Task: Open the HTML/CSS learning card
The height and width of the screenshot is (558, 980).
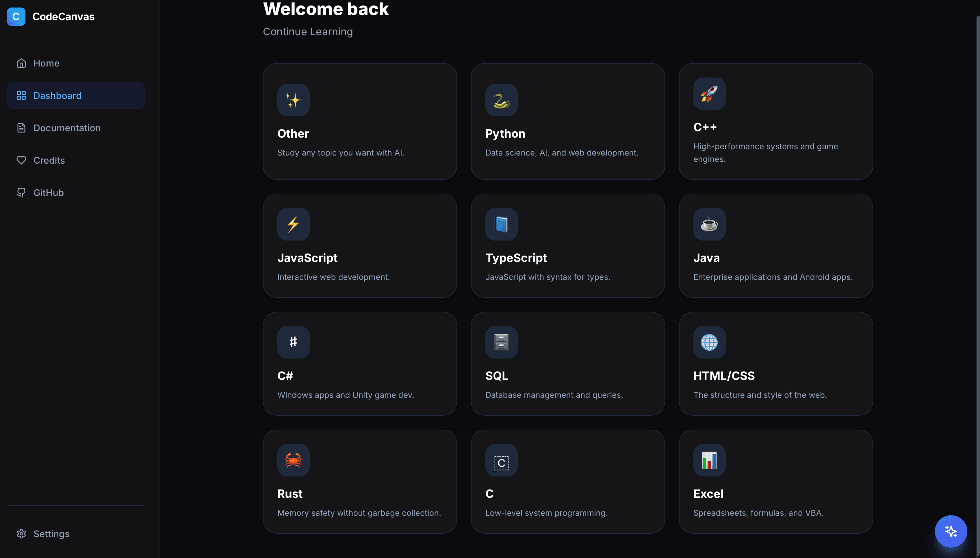Action: 775,363
